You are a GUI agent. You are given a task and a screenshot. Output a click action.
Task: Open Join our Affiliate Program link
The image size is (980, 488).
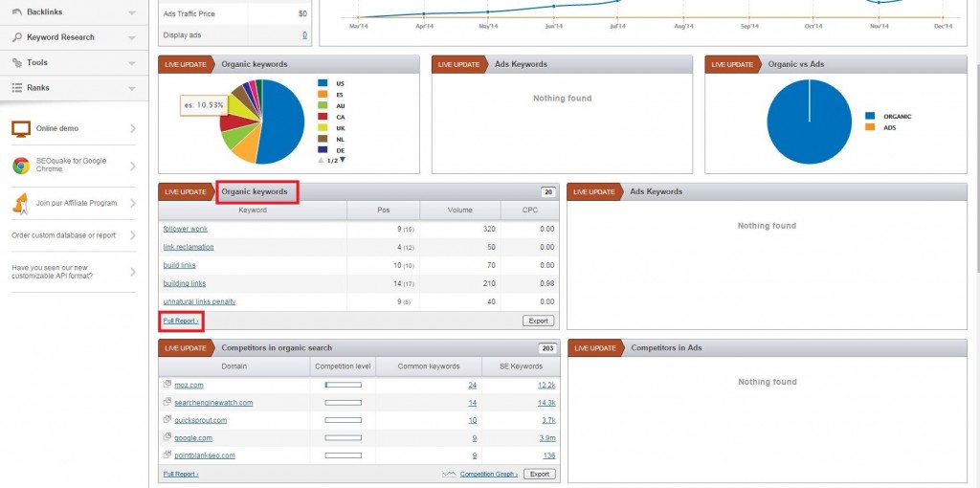click(77, 203)
